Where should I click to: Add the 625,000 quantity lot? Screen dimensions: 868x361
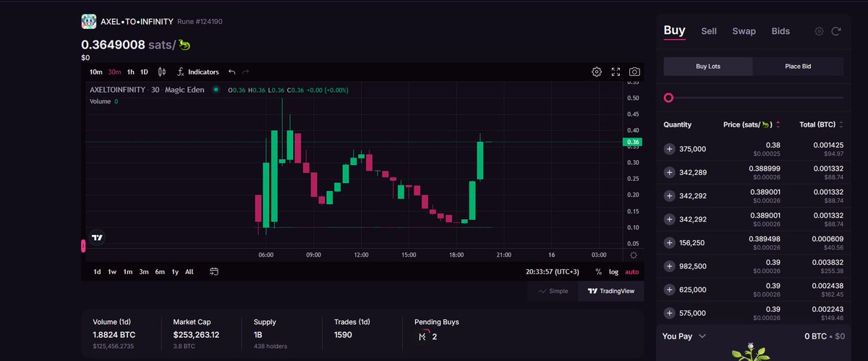669,289
